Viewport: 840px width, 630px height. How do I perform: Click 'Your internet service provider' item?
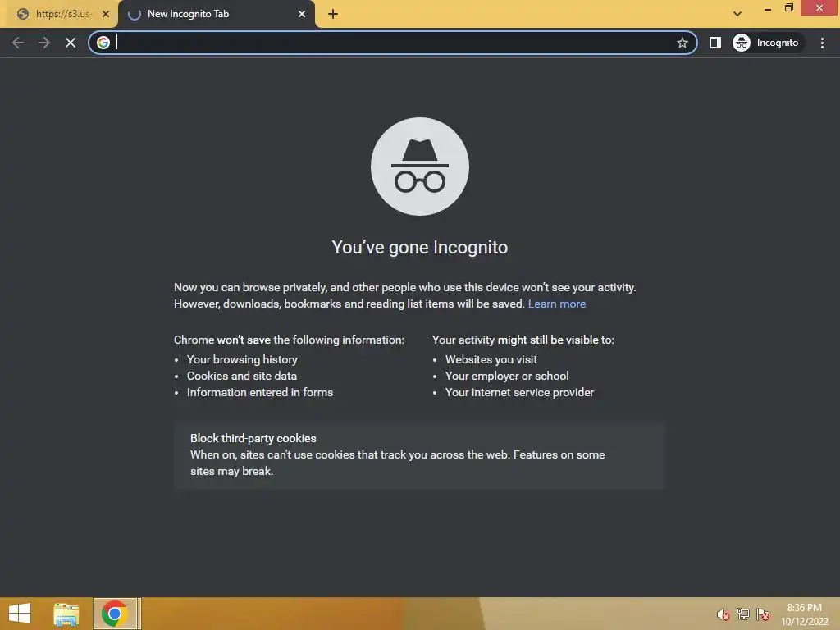click(519, 393)
